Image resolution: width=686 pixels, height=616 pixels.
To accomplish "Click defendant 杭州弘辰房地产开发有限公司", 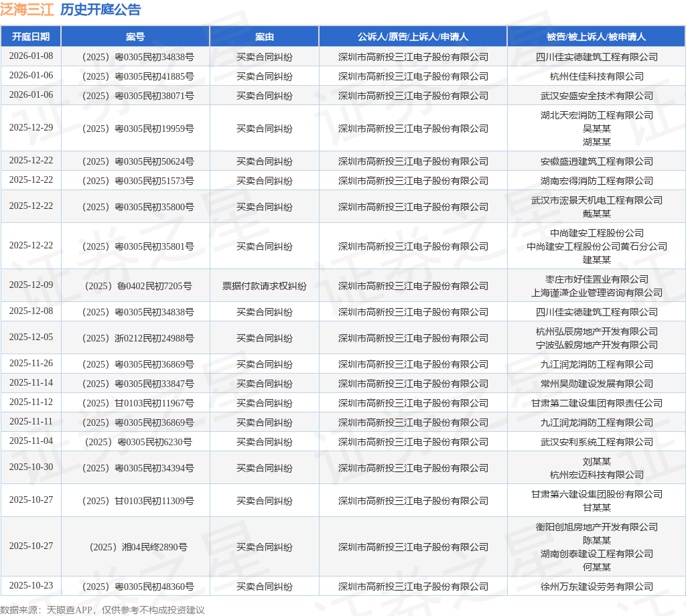I will (x=597, y=332).
